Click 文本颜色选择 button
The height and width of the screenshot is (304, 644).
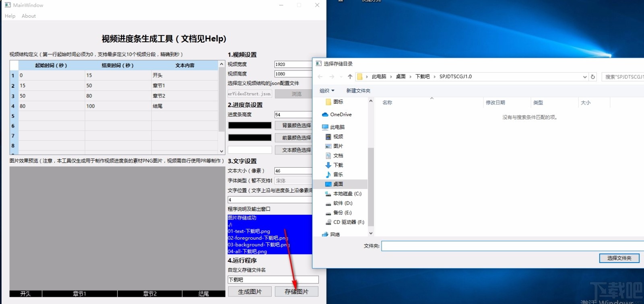[x=294, y=150]
